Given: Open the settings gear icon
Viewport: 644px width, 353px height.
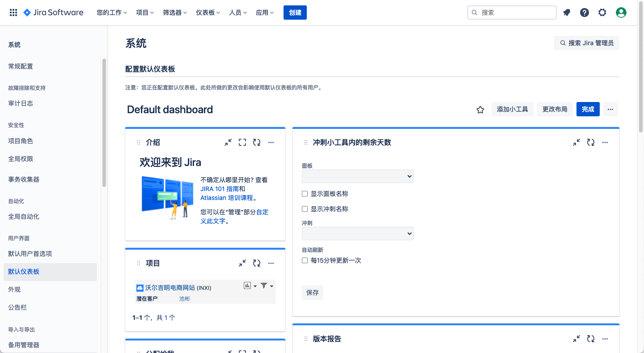Looking at the screenshot, I should point(602,13).
